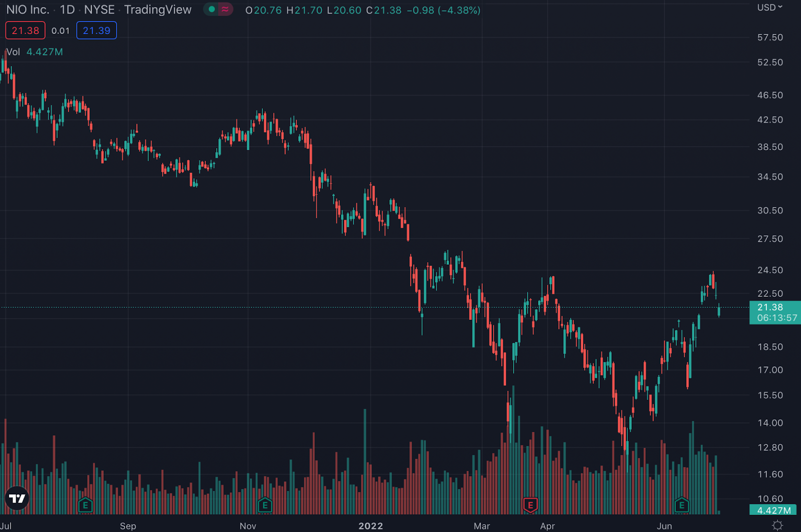Click the blue 21.39 buy price button
Screen dimensions: 801x532
97,31
